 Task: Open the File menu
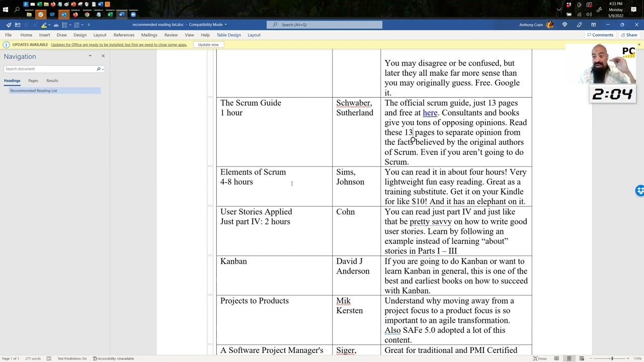tap(9, 35)
